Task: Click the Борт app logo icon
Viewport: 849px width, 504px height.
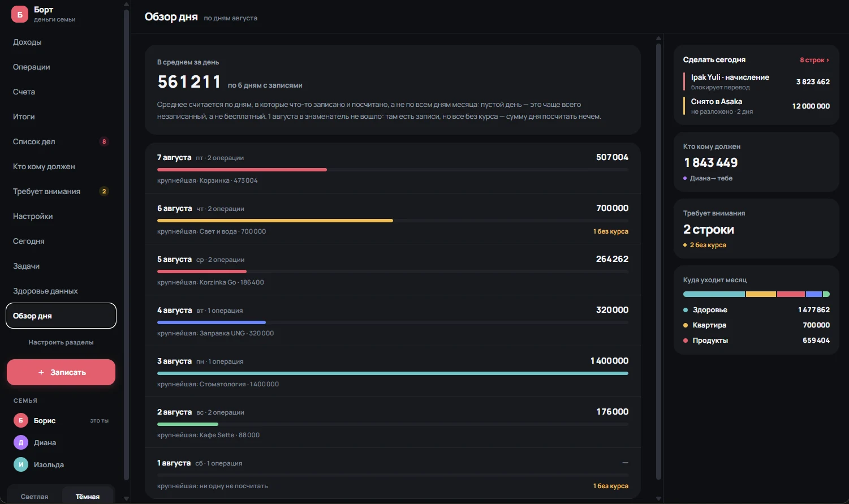Action: coord(20,14)
